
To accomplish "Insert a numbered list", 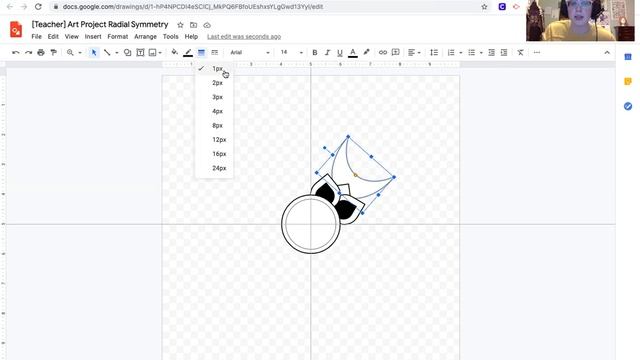I will coord(451,53).
